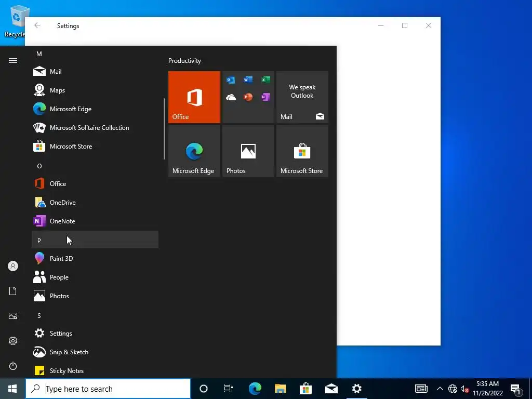
Task: Launch Photos from the app list
Action: [x=95, y=296]
